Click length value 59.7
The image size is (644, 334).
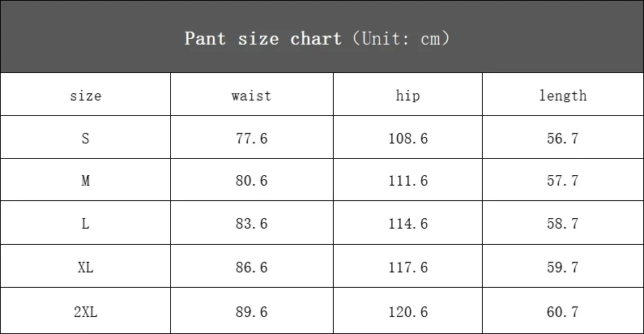click(562, 268)
